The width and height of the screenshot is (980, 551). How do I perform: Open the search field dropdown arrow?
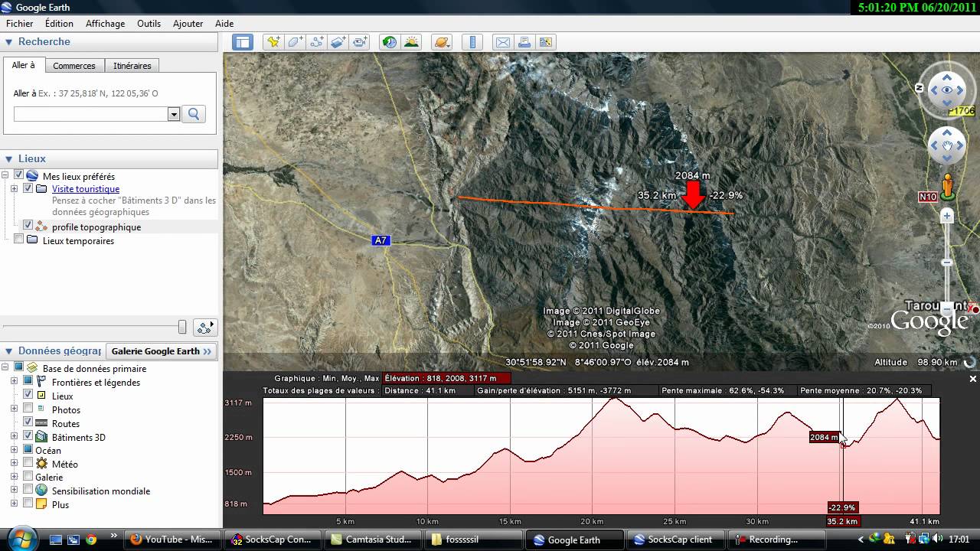coord(174,114)
